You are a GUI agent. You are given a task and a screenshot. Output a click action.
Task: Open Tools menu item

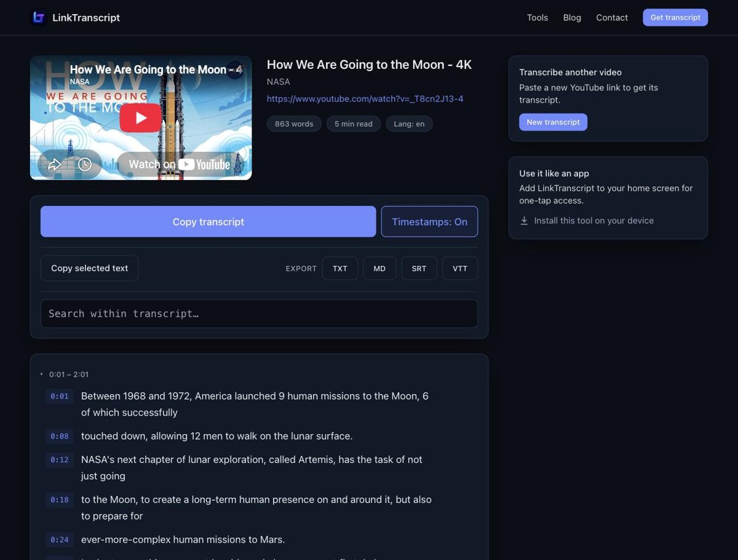537,17
